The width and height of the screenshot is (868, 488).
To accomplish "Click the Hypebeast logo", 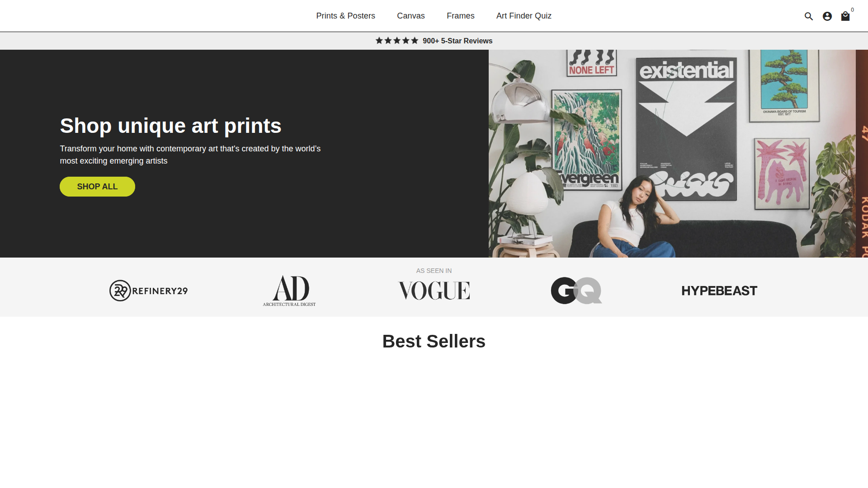I will coord(719,291).
